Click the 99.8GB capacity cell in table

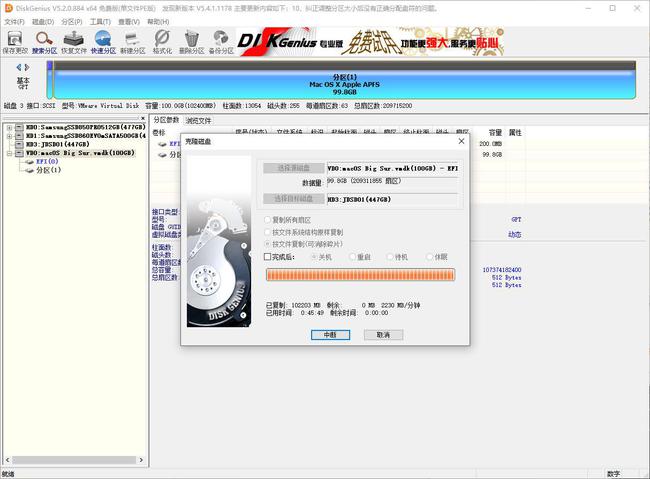[x=492, y=155]
